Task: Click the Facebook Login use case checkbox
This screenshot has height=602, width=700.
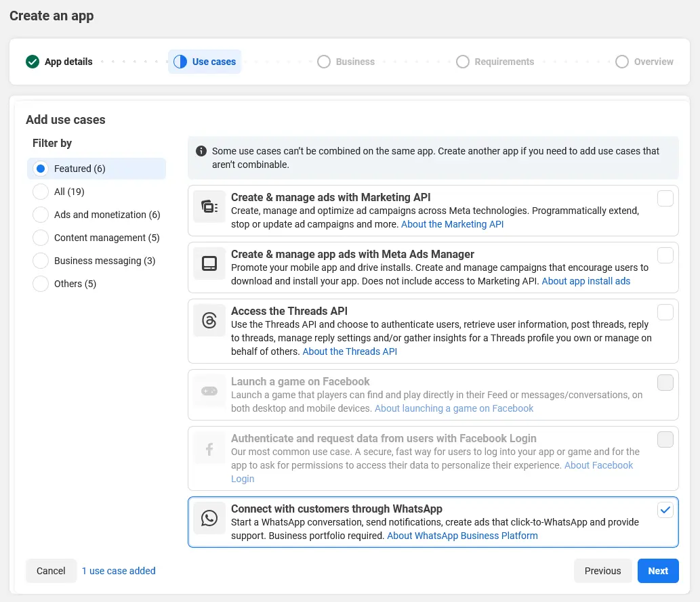Action: (665, 439)
